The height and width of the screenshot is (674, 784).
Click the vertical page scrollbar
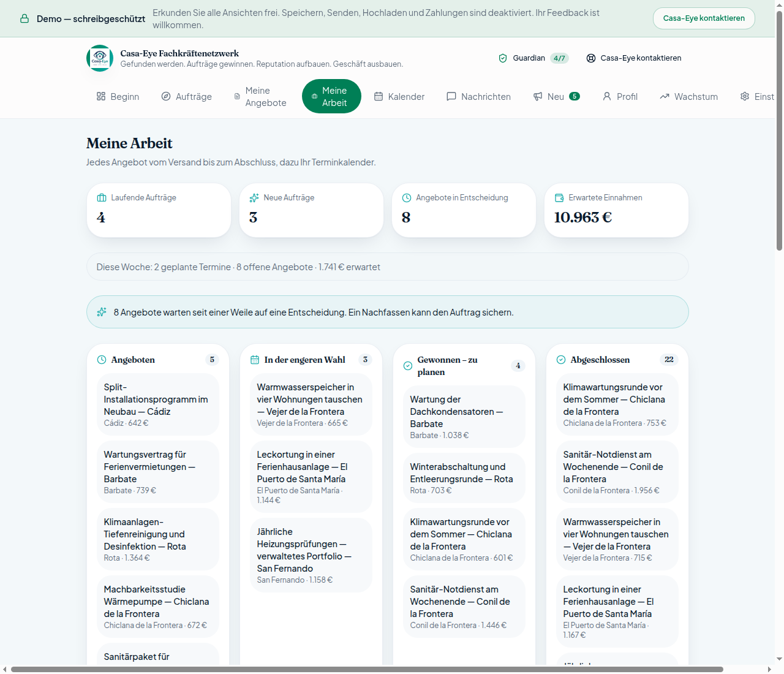pos(779,130)
